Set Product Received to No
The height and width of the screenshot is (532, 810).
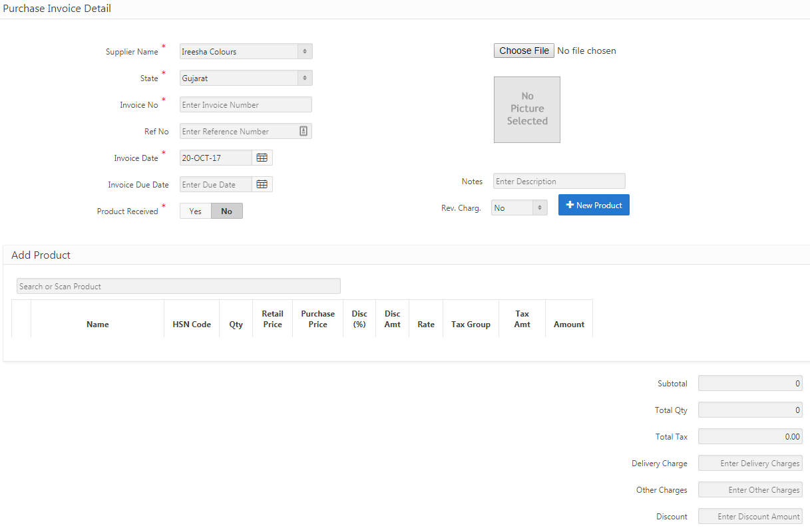tap(227, 211)
